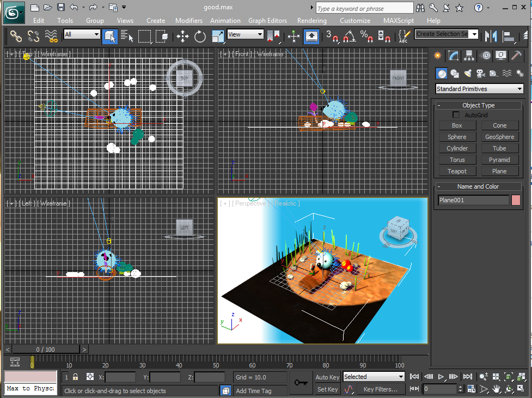Open the Time Configuration dialog
The image size is (532, 398).
tap(471, 389)
